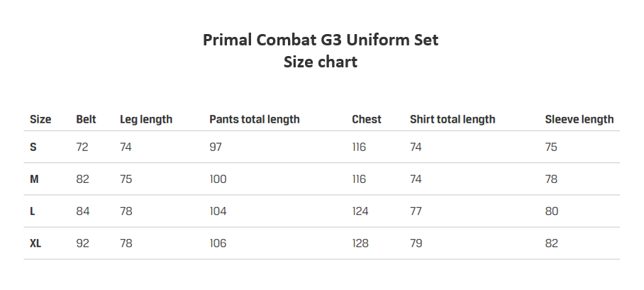Click the Pants total length header

pos(255,119)
